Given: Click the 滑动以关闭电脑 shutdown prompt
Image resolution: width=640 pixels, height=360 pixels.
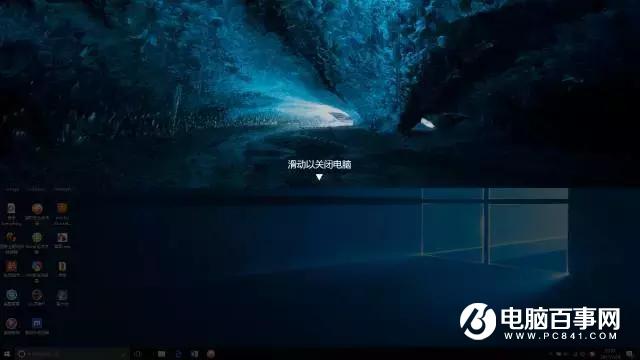Looking at the screenshot, I should (x=319, y=164).
